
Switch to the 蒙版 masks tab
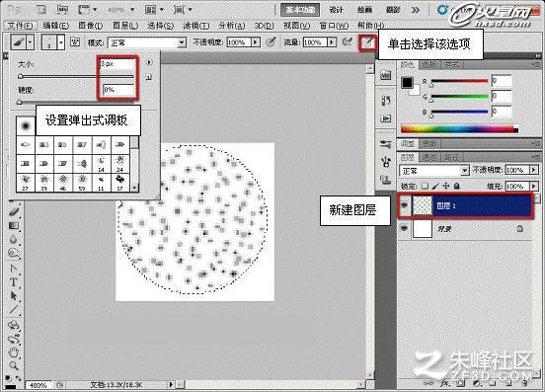pyautogui.click(x=429, y=143)
